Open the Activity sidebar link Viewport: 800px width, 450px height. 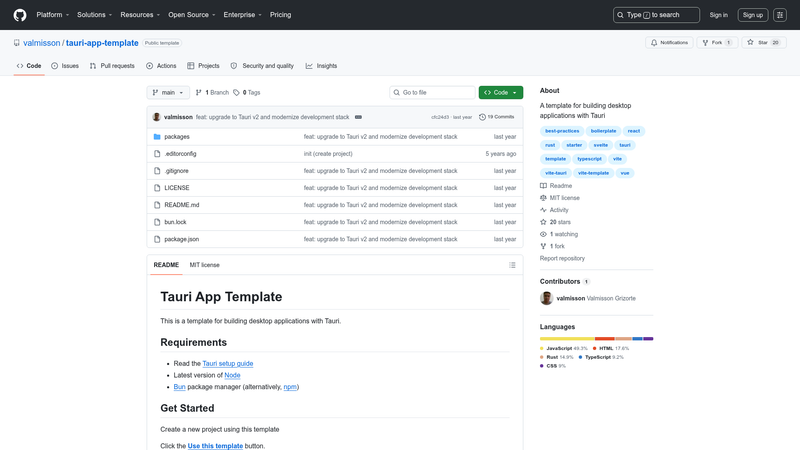click(554, 210)
